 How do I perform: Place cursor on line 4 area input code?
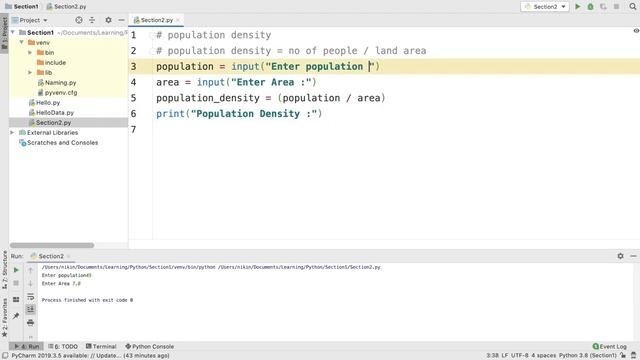click(x=236, y=82)
